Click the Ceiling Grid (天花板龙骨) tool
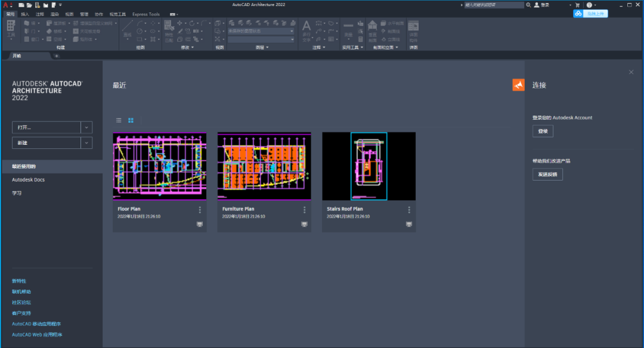The height and width of the screenshot is (348, 644). tap(87, 31)
